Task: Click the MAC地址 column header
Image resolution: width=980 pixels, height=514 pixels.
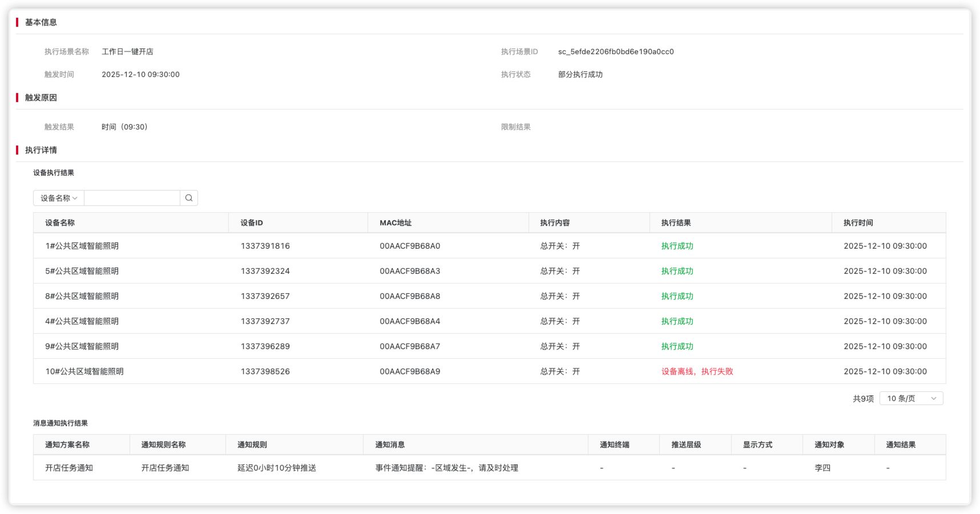Action: (x=396, y=223)
